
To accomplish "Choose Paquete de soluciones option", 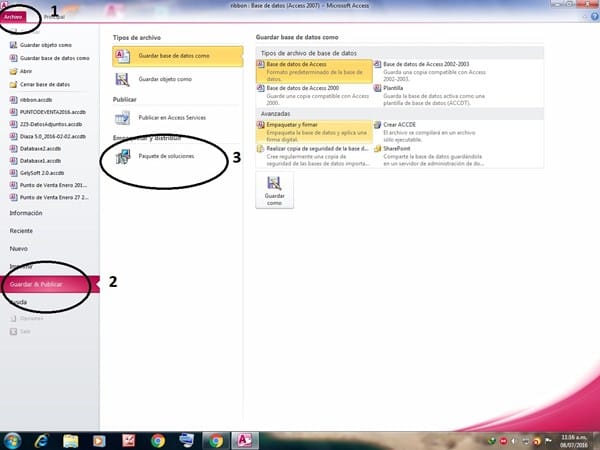I will [178, 157].
